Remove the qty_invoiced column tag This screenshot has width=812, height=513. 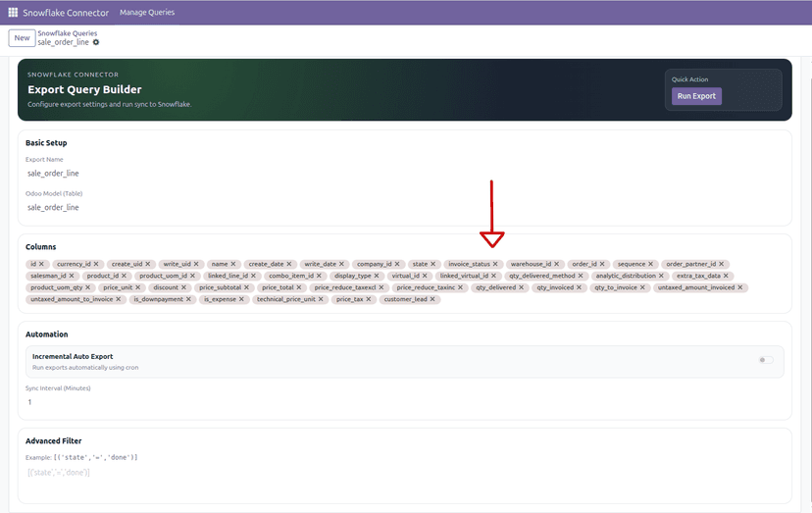(x=579, y=287)
